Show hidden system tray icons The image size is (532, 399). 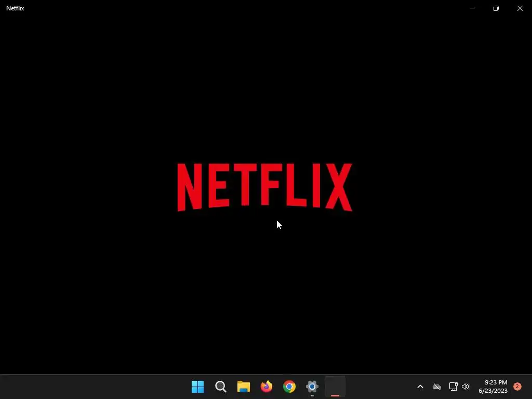coord(420,387)
